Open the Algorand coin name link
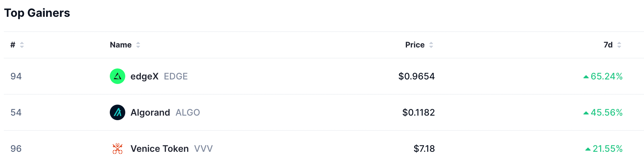Image resolution: width=644 pixels, height=166 pixels. (x=150, y=112)
